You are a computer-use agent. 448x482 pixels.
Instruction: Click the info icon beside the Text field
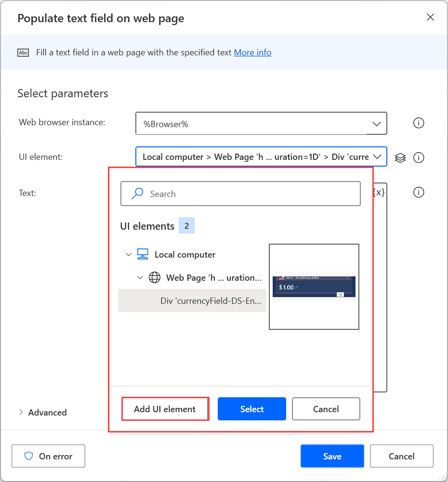click(419, 192)
